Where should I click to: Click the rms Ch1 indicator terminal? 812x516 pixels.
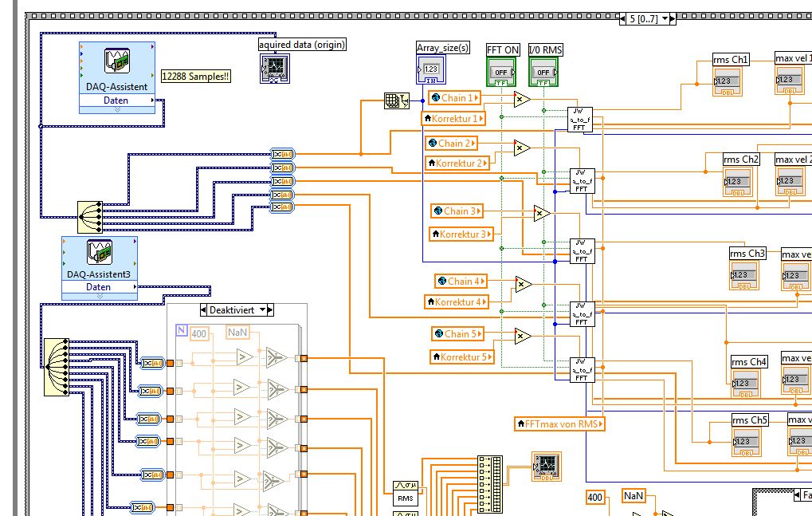pyautogui.click(x=728, y=81)
